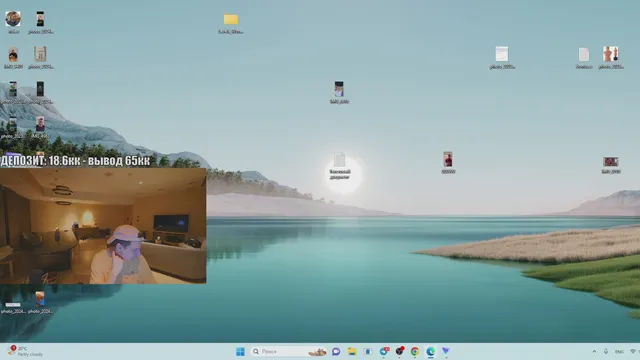The width and height of the screenshot is (640, 360).
Task: Click the microphone icon in system tray
Action: [x=606, y=351]
